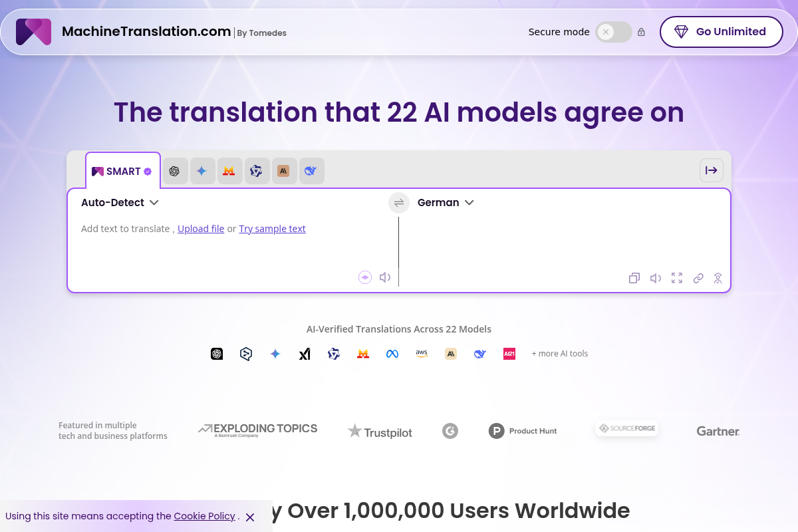Open the Cookie Policy link
This screenshot has height=532, width=798.
click(205, 516)
